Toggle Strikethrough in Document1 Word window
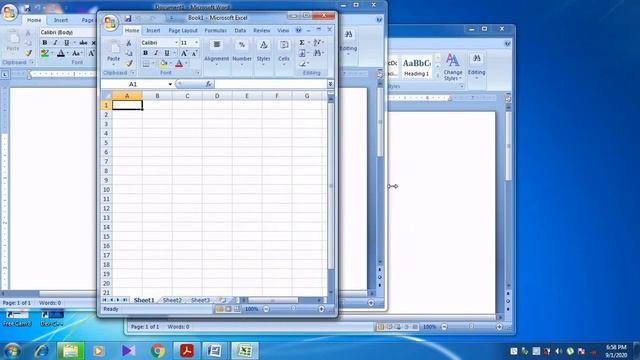 click(x=83, y=42)
